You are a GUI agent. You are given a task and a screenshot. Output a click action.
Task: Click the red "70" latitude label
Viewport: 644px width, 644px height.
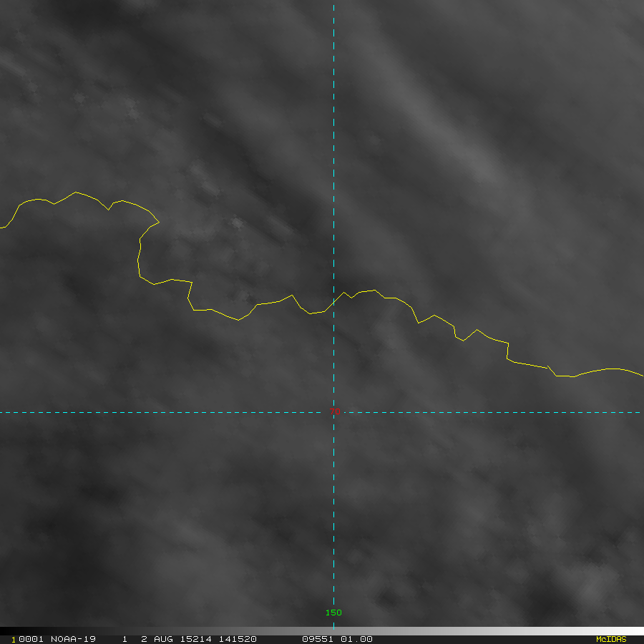335,411
